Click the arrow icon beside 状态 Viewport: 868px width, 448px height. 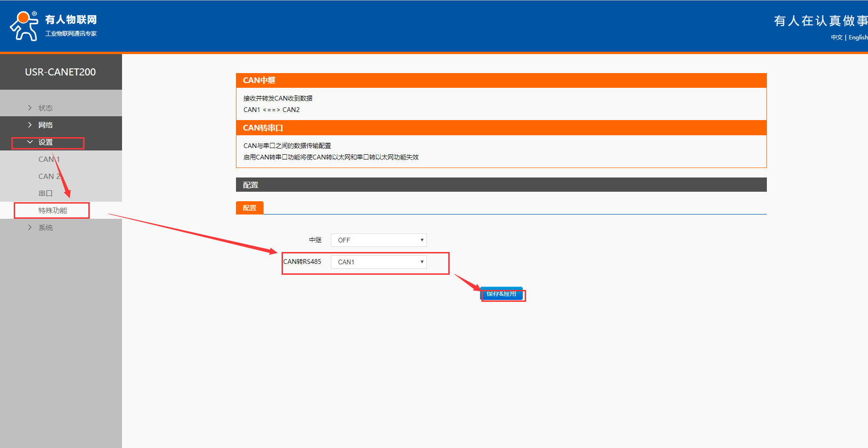[30, 108]
